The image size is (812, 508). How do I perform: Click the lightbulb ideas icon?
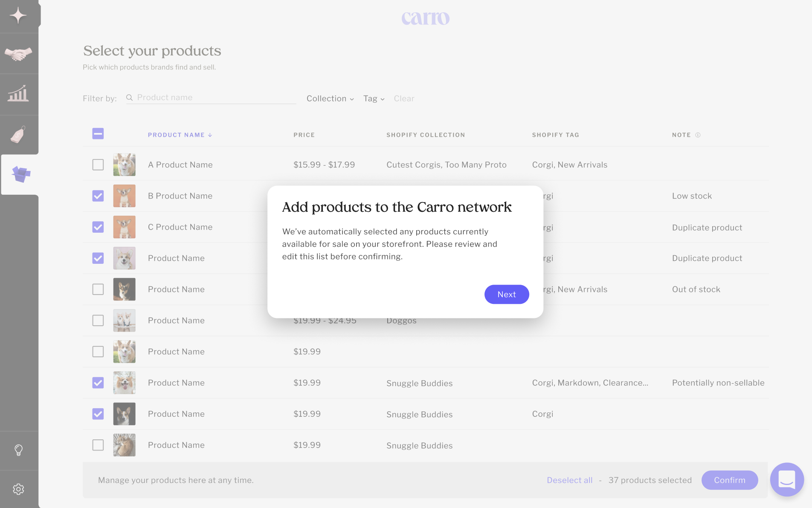click(x=18, y=450)
